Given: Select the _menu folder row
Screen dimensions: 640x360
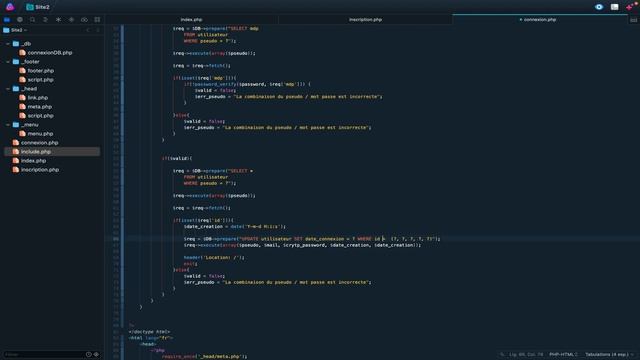Looking at the screenshot, I should pos(52,124).
